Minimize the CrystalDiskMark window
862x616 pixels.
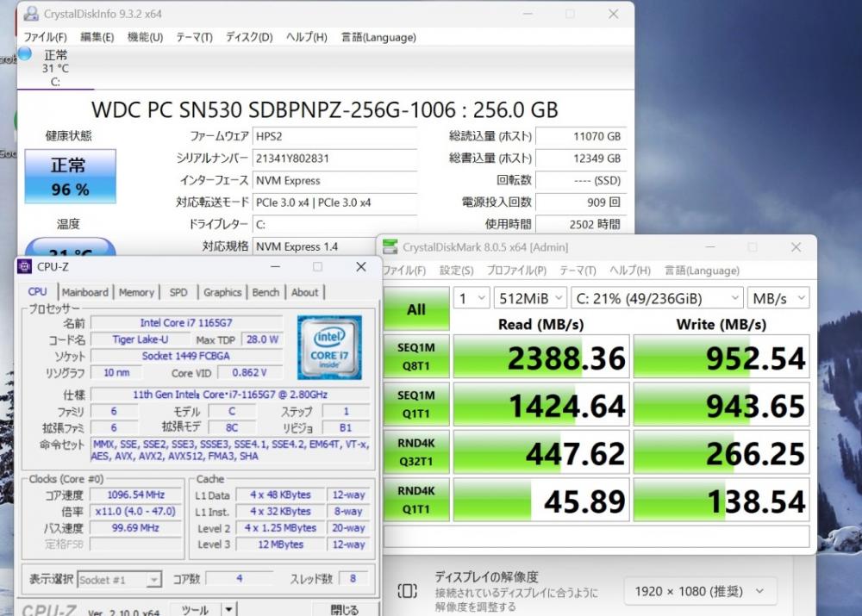pyautogui.click(x=710, y=247)
